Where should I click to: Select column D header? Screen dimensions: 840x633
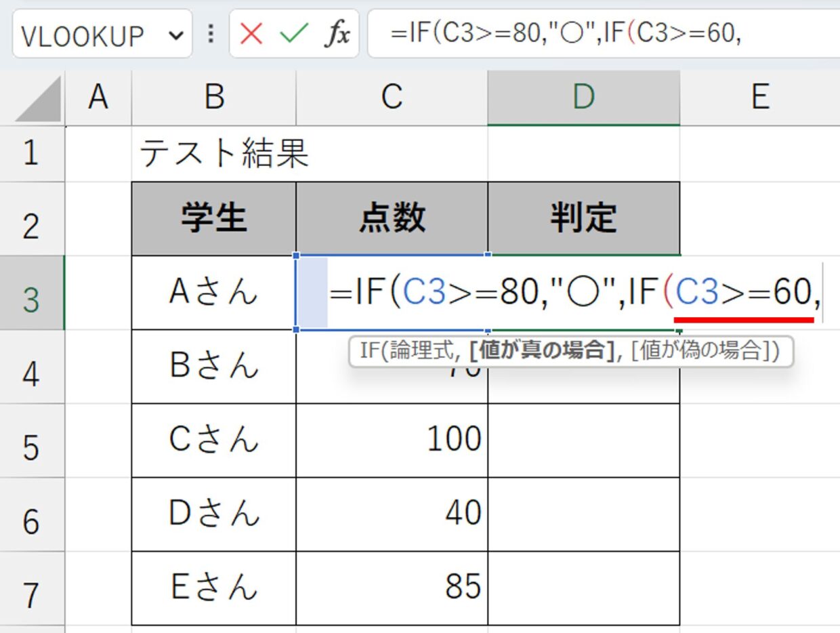[x=583, y=98]
